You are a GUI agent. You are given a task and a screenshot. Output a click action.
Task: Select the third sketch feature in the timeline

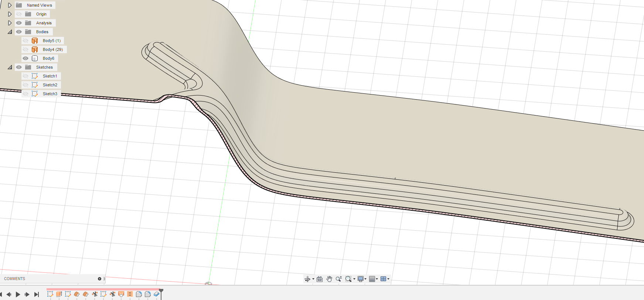click(x=103, y=294)
